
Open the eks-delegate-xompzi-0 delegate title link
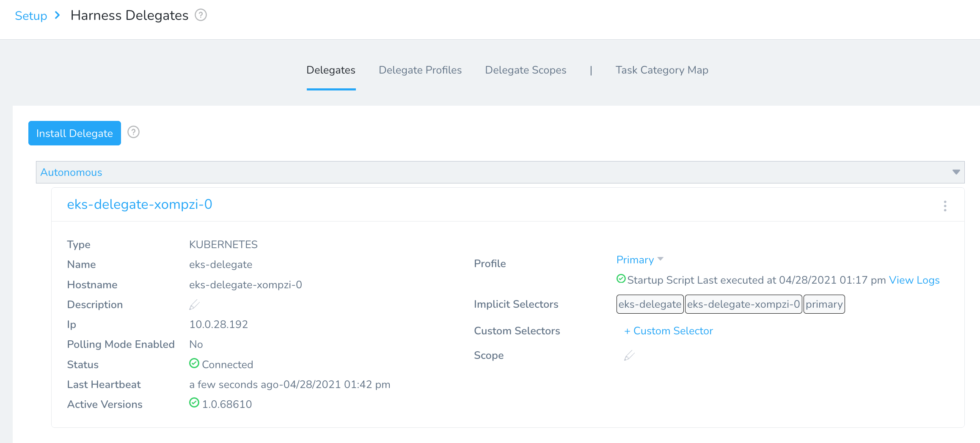coord(140,204)
